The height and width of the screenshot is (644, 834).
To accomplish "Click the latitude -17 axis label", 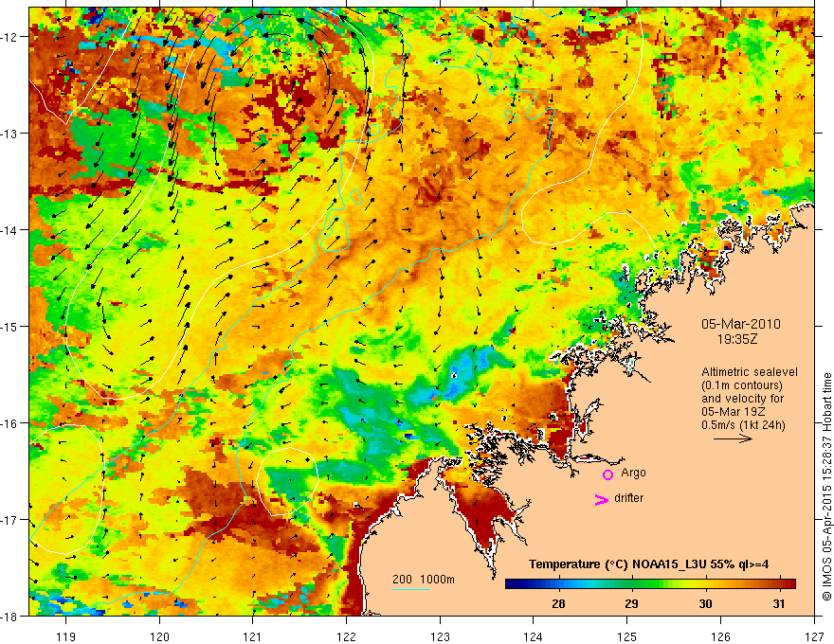I will [9, 520].
